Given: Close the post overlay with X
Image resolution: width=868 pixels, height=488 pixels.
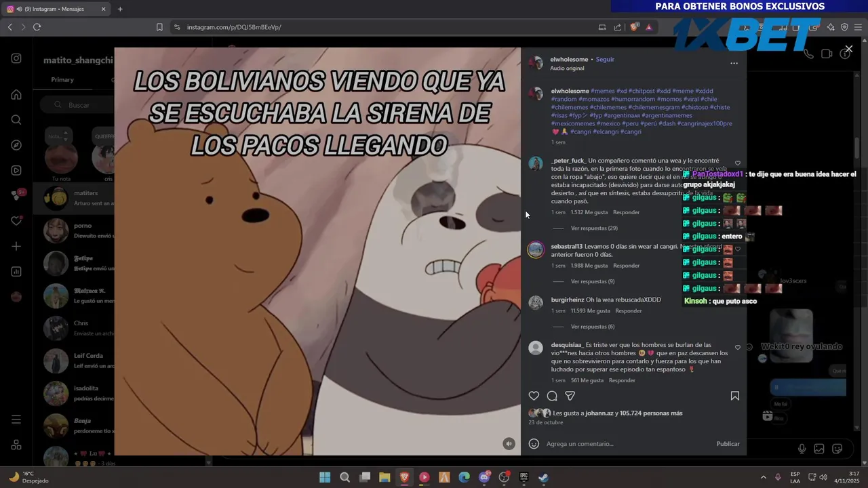Looking at the screenshot, I should (849, 49).
